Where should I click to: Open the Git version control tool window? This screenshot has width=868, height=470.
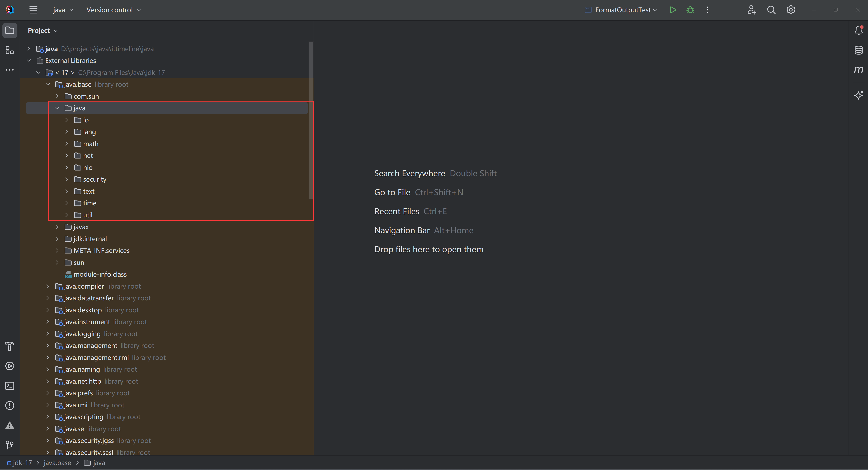(10, 445)
